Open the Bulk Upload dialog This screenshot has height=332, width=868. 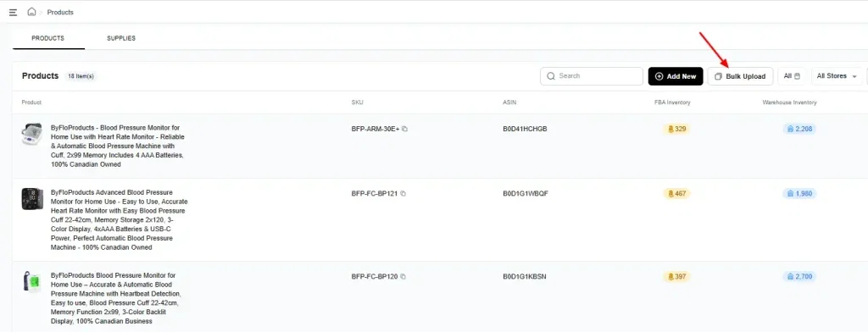[x=740, y=76]
